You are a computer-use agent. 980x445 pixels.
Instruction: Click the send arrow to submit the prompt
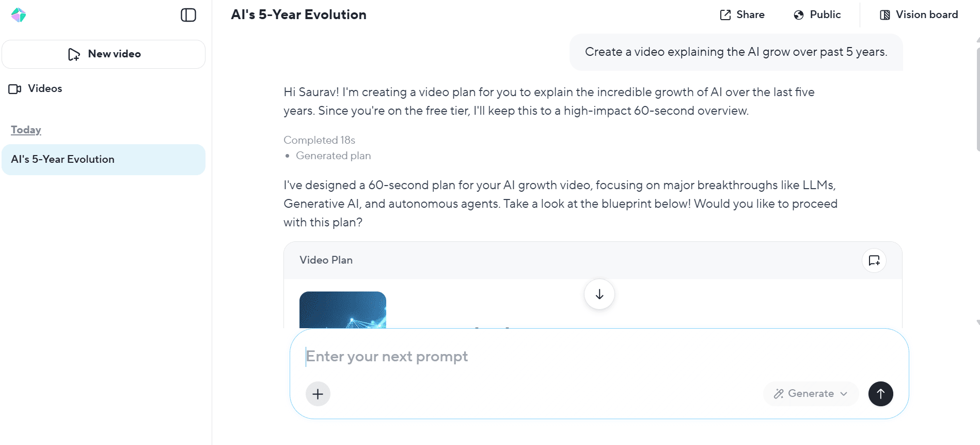coord(881,393)
